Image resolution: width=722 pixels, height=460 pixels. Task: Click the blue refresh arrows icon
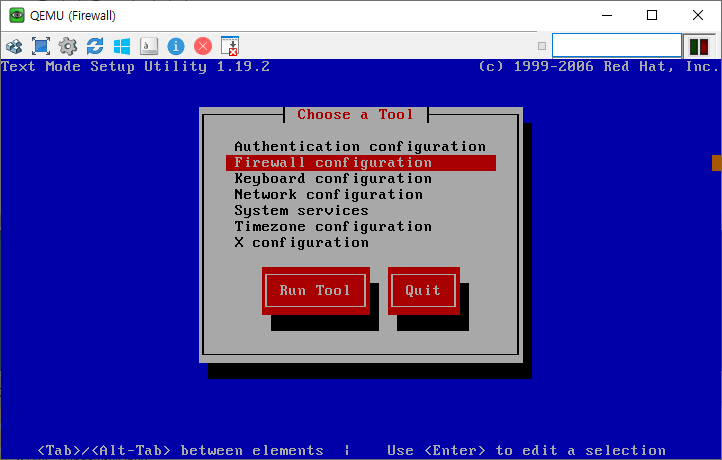95,46
